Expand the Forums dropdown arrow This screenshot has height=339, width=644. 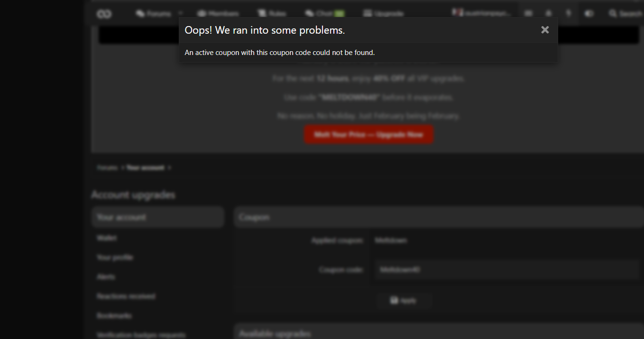coord(180,14)
